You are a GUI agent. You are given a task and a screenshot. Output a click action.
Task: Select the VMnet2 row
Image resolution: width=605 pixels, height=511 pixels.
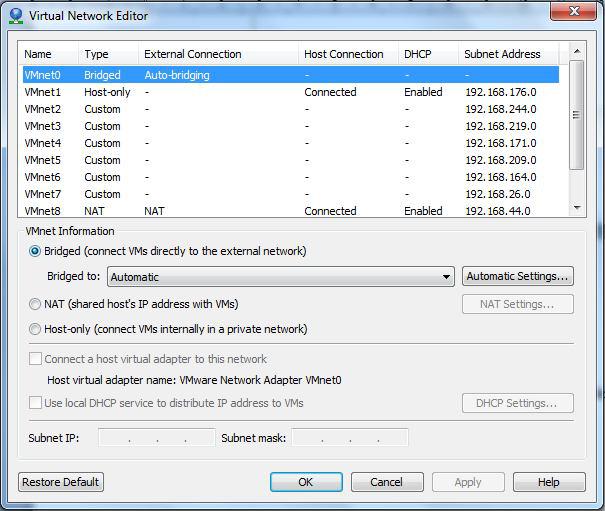click(291, 109)
